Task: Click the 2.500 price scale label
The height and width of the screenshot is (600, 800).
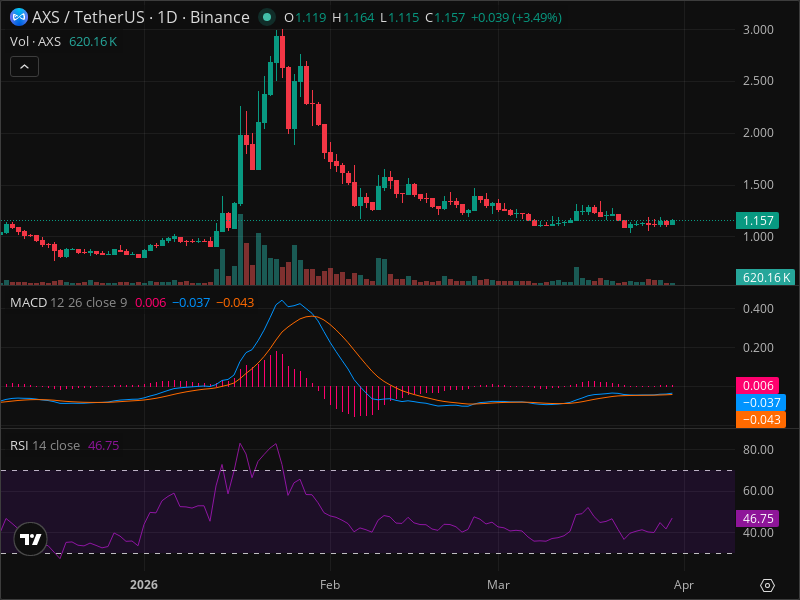Action: [758, 81]
